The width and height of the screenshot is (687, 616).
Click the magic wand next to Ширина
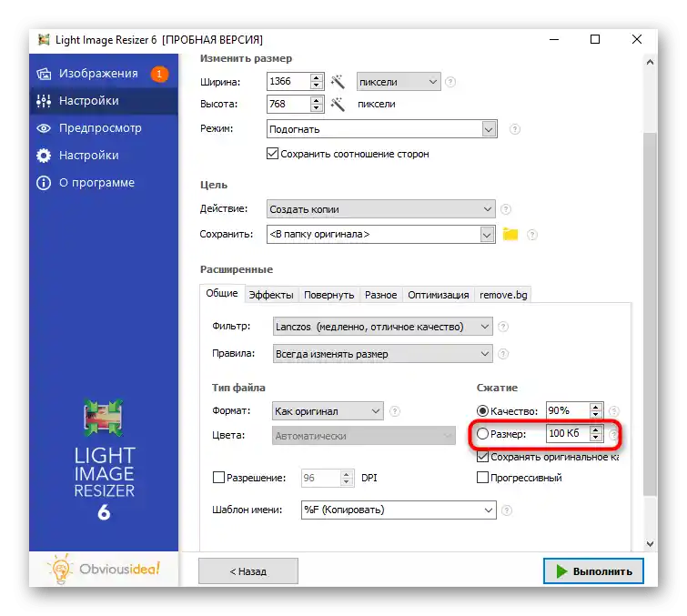tap(338, 82)
